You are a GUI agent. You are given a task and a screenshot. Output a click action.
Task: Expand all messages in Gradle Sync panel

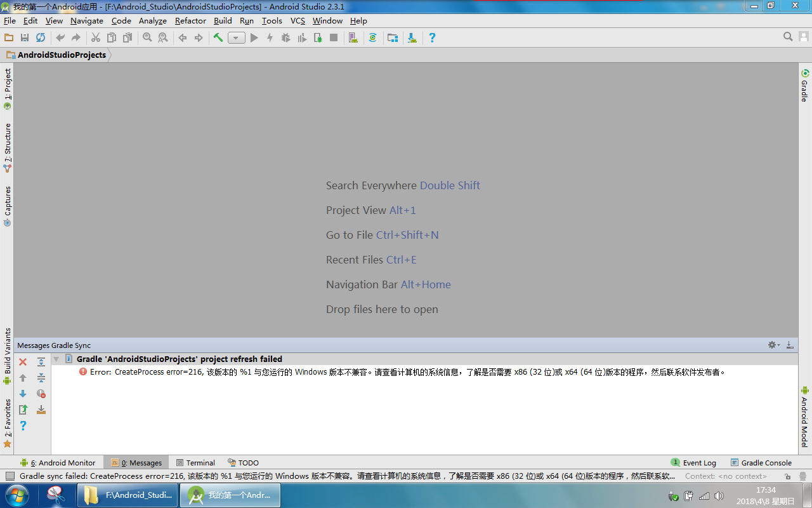click(41, 362)
